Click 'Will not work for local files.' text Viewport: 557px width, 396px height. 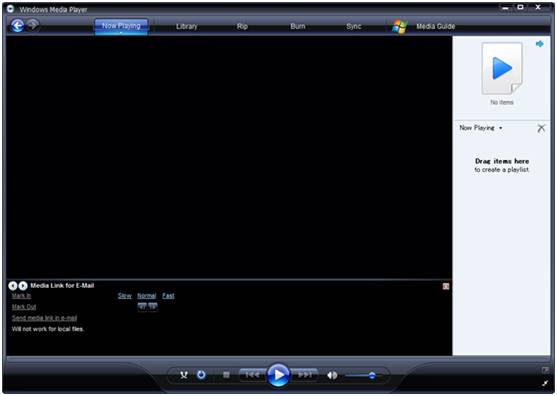pos(48,329)
